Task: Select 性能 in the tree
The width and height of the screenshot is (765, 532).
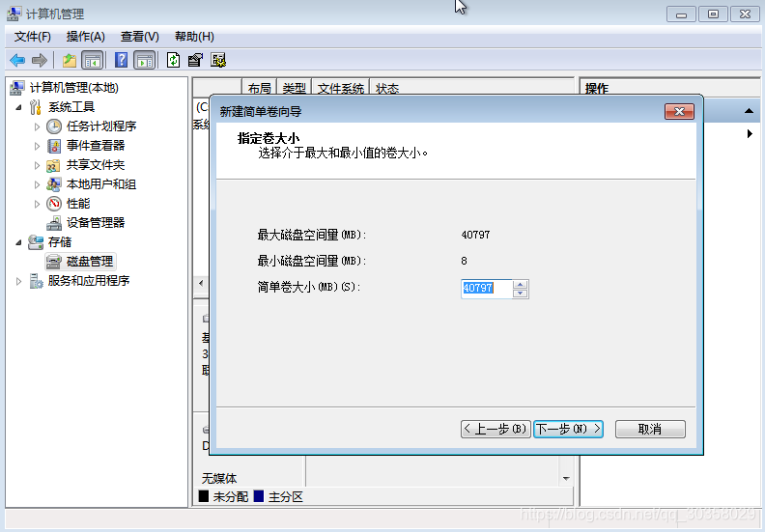Action: (78, 204)
